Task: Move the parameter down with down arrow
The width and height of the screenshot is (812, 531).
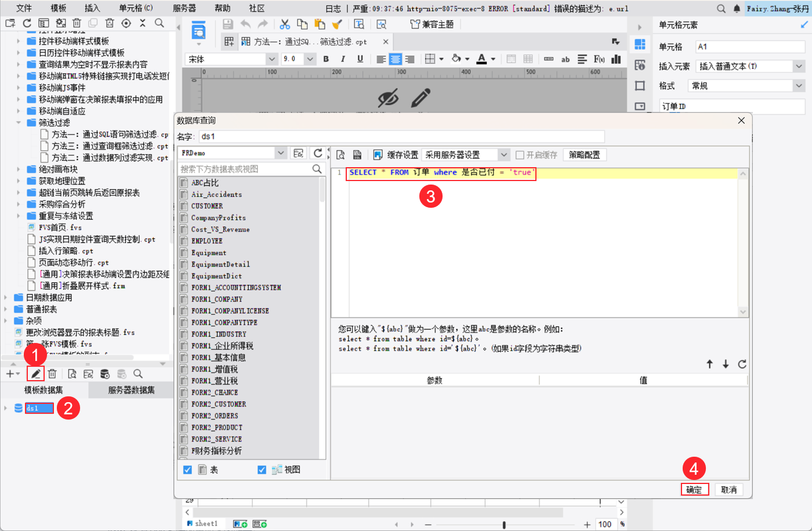Action: (726, 364)
